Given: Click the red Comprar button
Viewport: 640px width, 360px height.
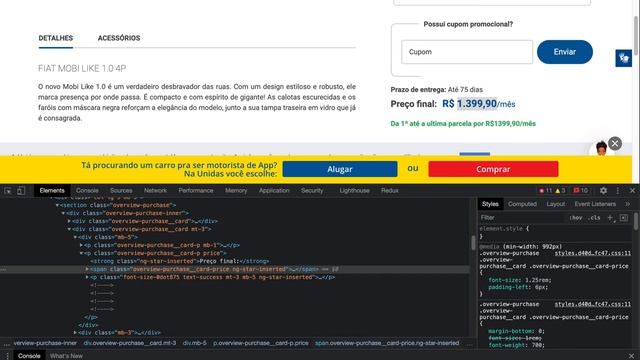Looking at the screenshot, I should (x=493, y=169).
